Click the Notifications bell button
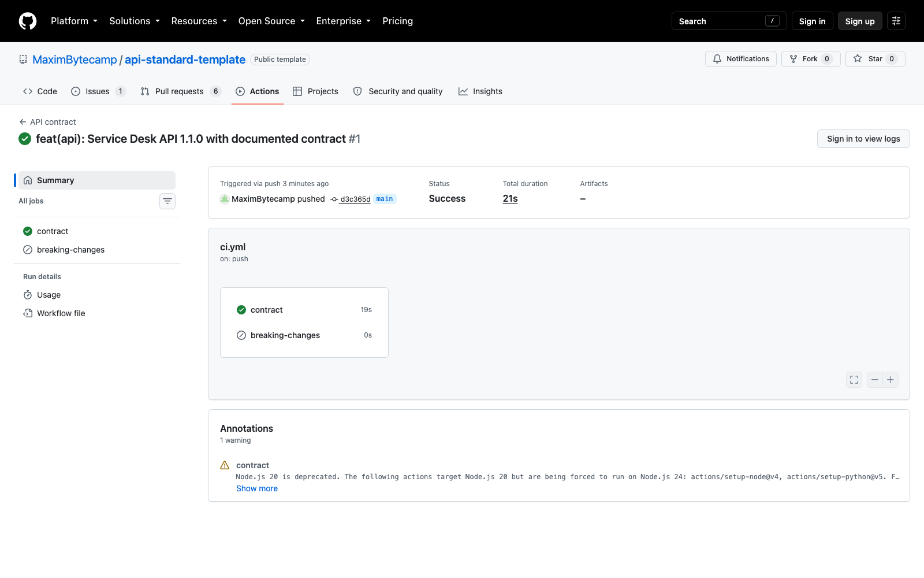Screen dimensions: 924x578 (x=741, y=59)
